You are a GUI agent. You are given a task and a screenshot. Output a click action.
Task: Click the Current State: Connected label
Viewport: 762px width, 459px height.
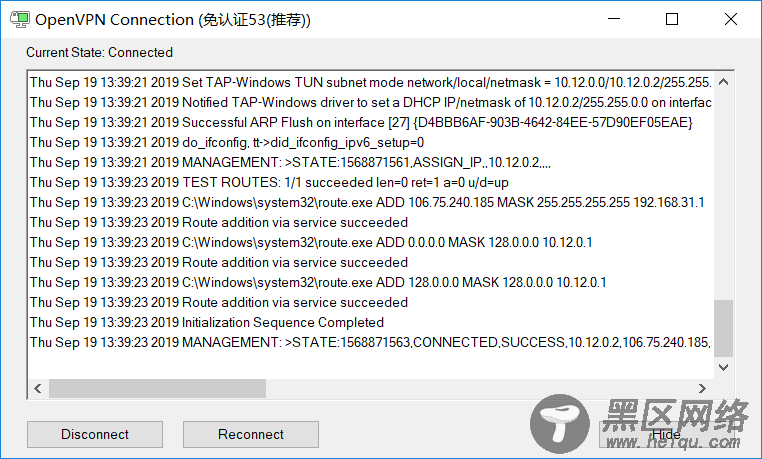(100, 52)
